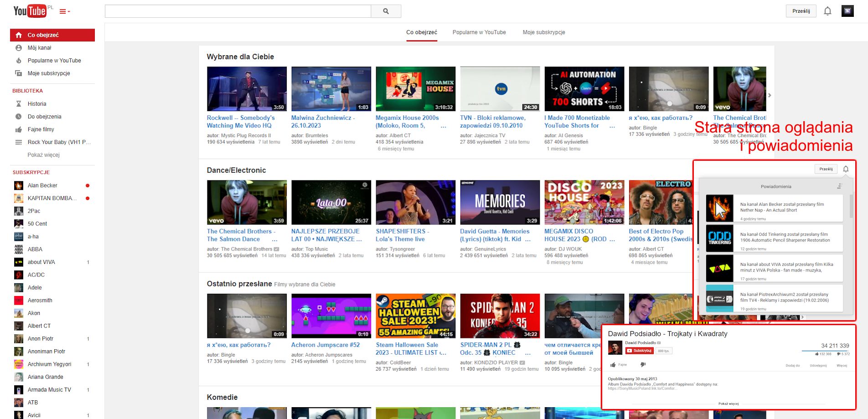Click the YouTube logo
Image resolution: width=868 pixels, height=419 pixels.
pyautogui.click(x=30, y=10)
